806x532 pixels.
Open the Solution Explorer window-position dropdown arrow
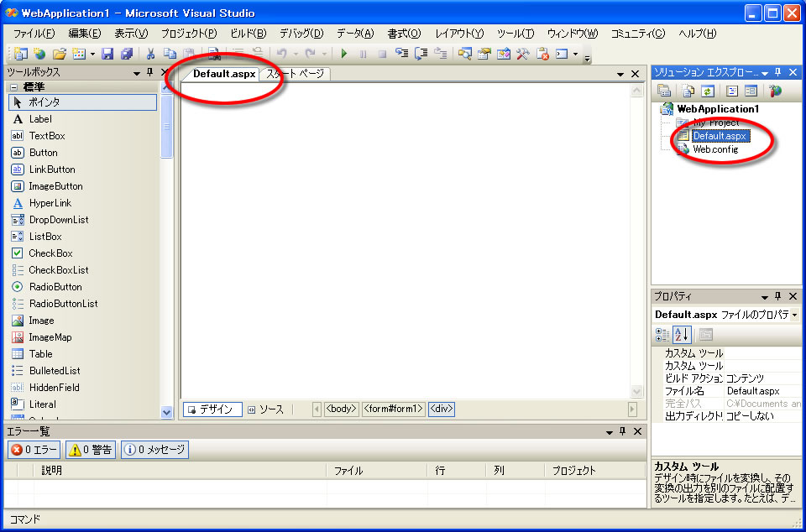(x=765, y=74)
